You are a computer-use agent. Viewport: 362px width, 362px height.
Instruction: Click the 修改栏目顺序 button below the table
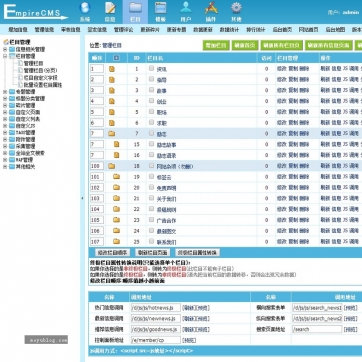[x=112, y=252]
